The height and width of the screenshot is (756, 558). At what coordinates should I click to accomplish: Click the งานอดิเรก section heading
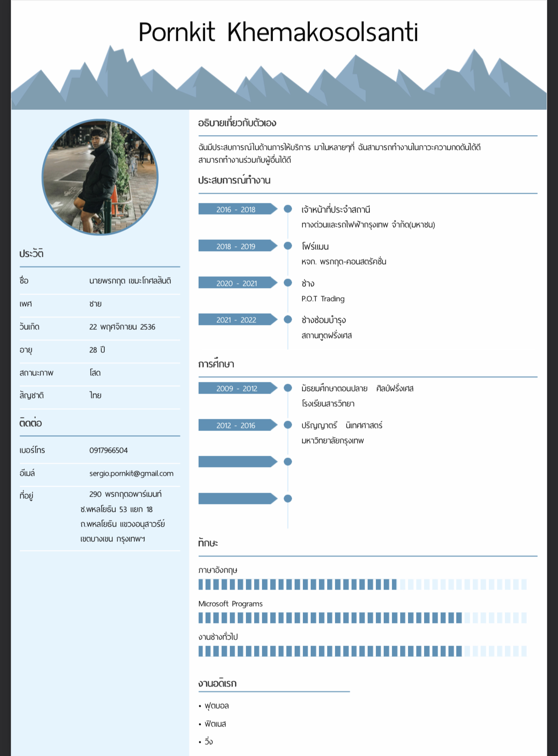pos(217,683)
